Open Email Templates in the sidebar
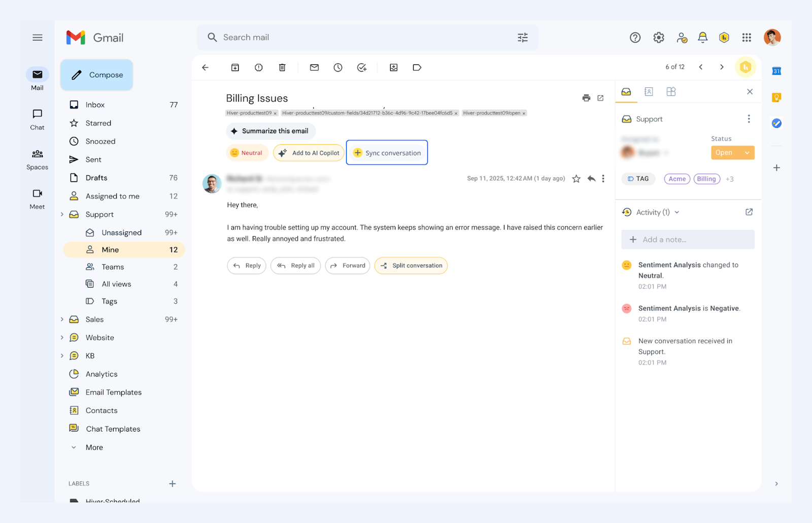 pos(114,393)
